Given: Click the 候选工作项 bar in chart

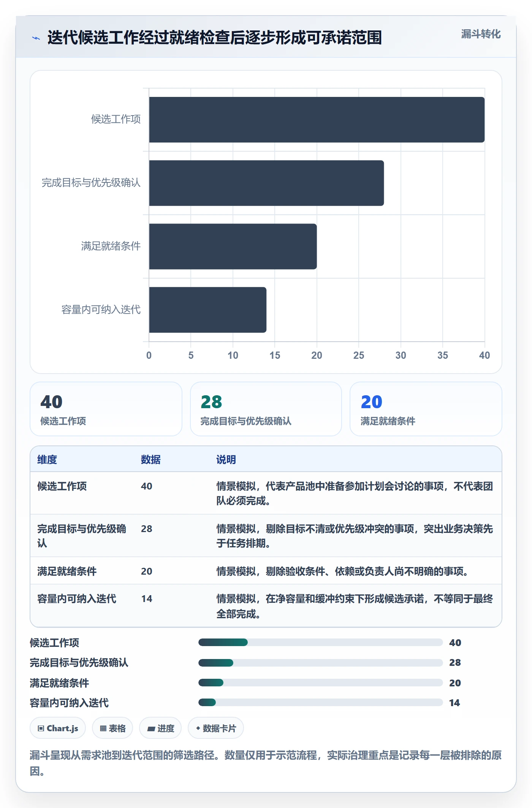Looking at the screenshot, I should point(317,120).
